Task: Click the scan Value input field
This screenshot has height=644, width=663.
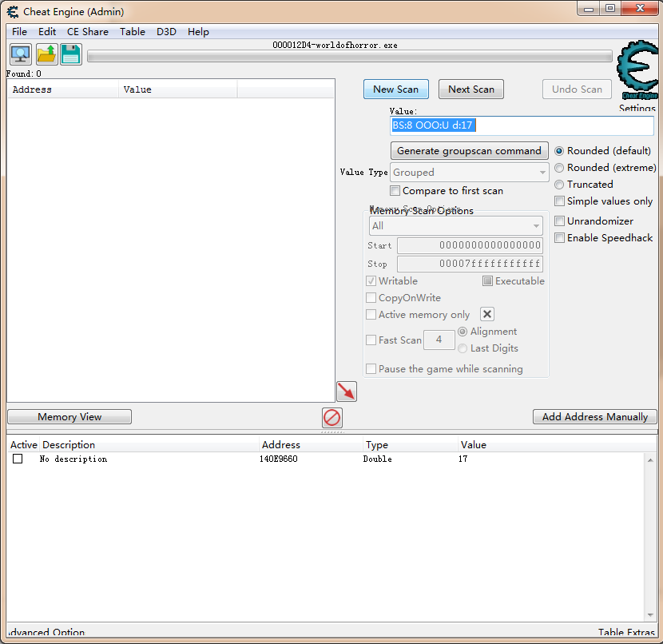Action: pos(522,125)
